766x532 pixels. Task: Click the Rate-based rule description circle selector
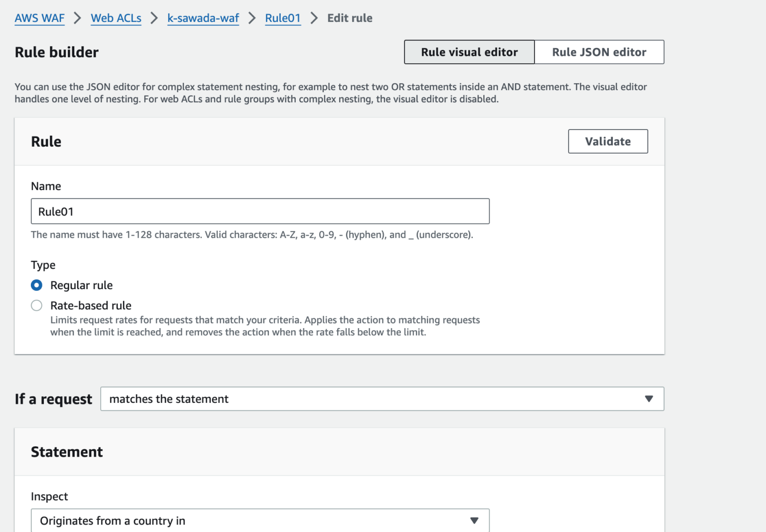36,305
